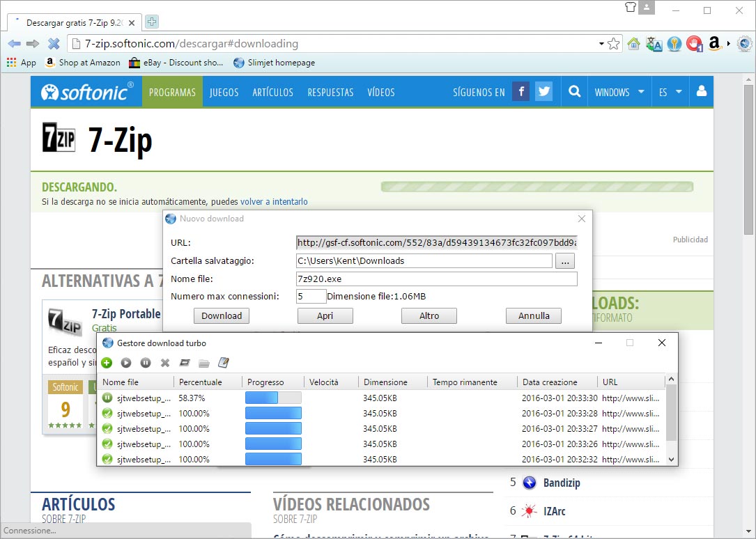
Task: Click the Softonic logo
Action: [87, 91]
